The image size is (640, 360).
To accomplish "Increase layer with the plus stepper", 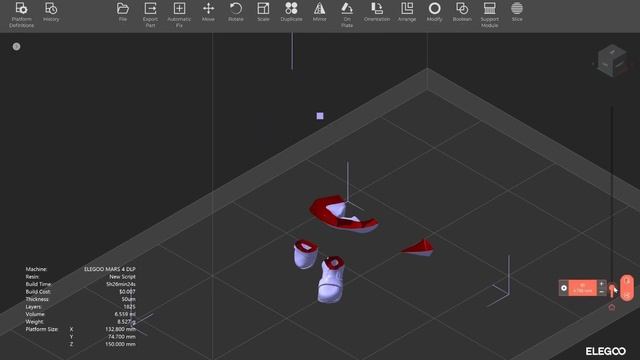I will 601,284.
